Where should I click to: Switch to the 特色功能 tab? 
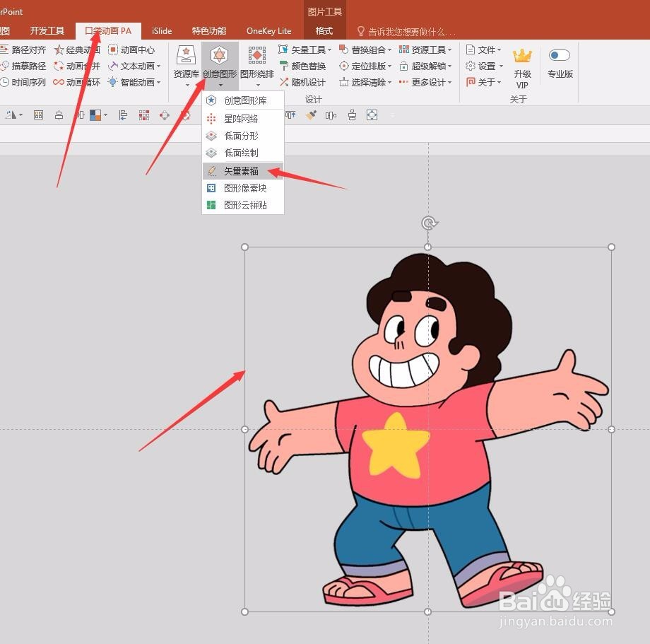click(209, 30)
